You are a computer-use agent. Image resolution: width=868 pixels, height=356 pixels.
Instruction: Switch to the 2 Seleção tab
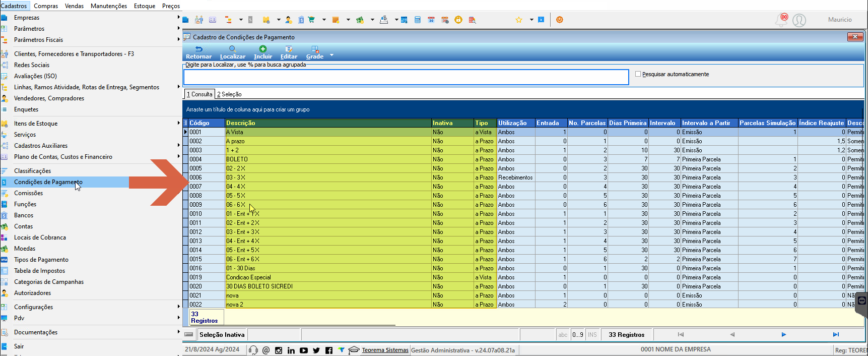tap(229, 94)
